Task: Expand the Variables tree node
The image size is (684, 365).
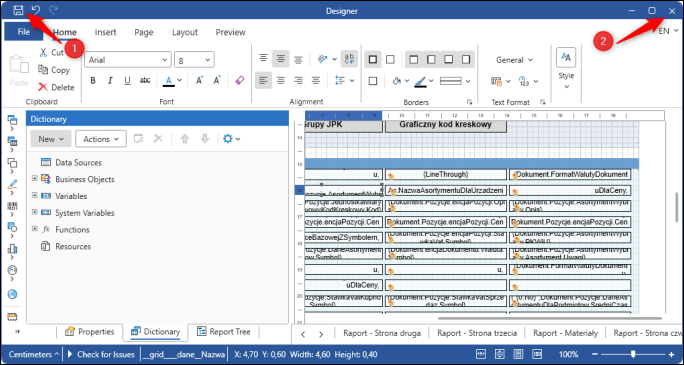Action: 35,195
